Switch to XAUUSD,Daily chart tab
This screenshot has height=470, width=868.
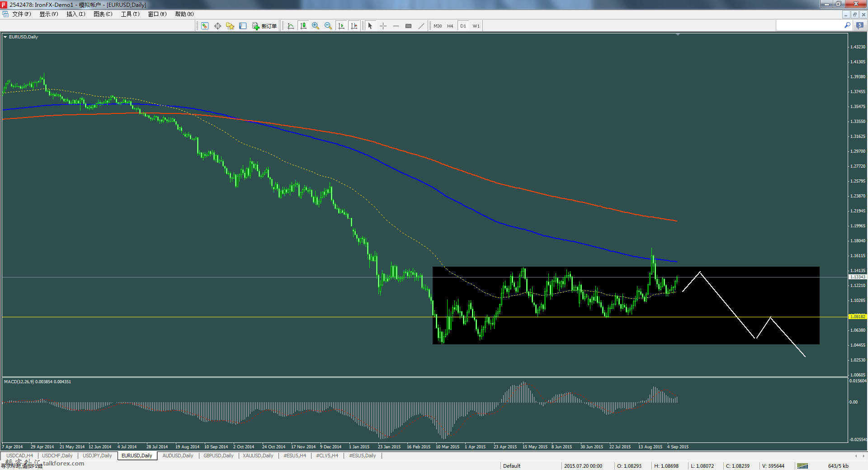(x=258, y=456)
